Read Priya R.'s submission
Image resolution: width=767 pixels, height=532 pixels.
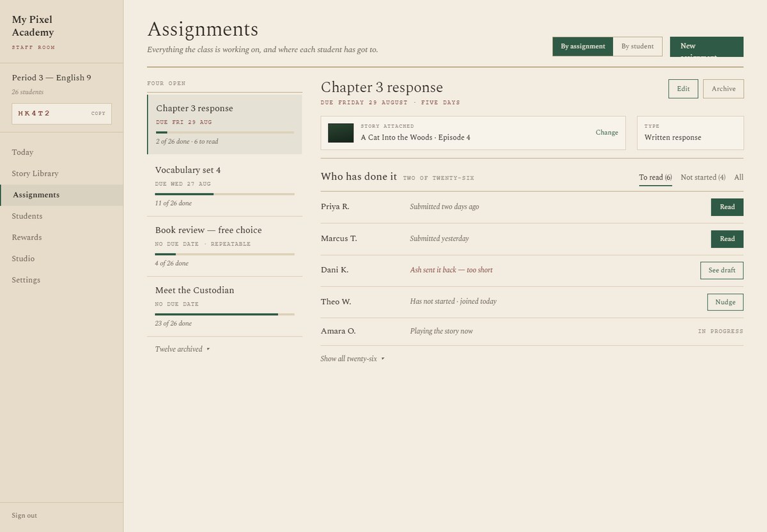[727, 207]
